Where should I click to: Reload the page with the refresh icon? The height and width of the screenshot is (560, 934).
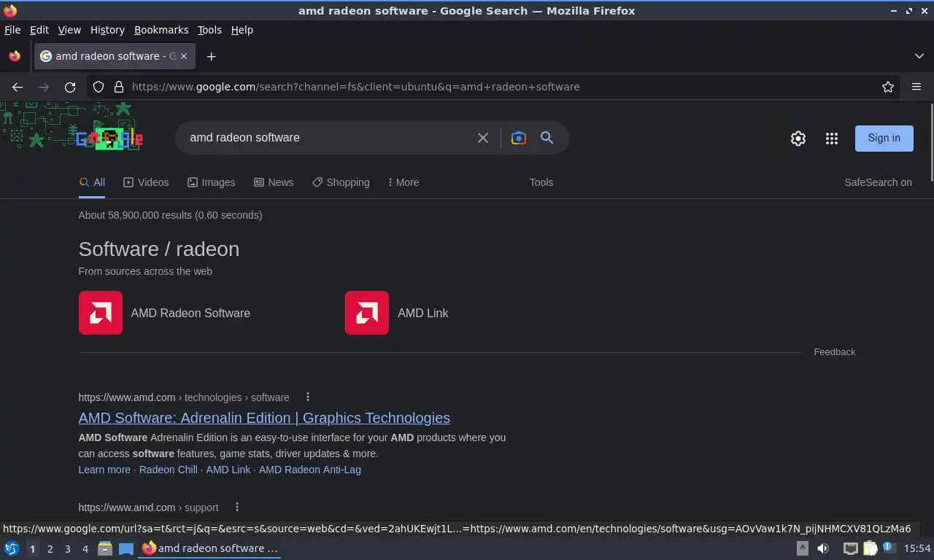pyautogui.click(x=70, y=87)
